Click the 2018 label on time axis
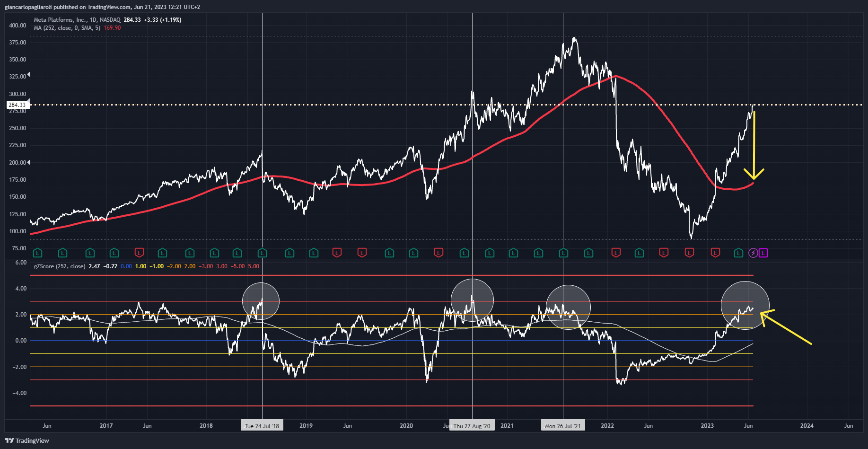Image resolution: width=868 pixels, height=449 pixels. point(206,426)
